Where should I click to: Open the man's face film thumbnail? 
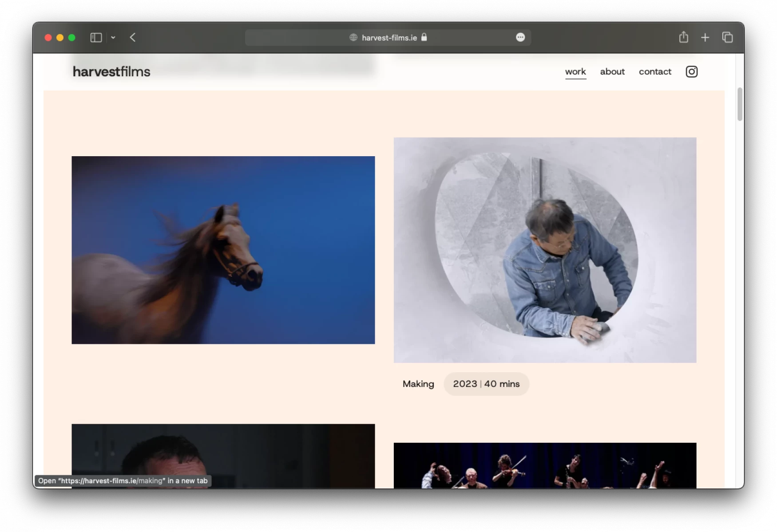tap(223, 456)
